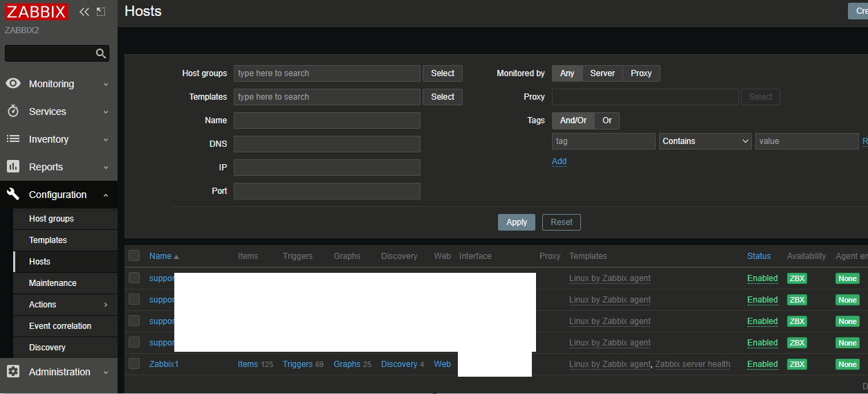
Task: Reset the host filter
Action: 562,222
